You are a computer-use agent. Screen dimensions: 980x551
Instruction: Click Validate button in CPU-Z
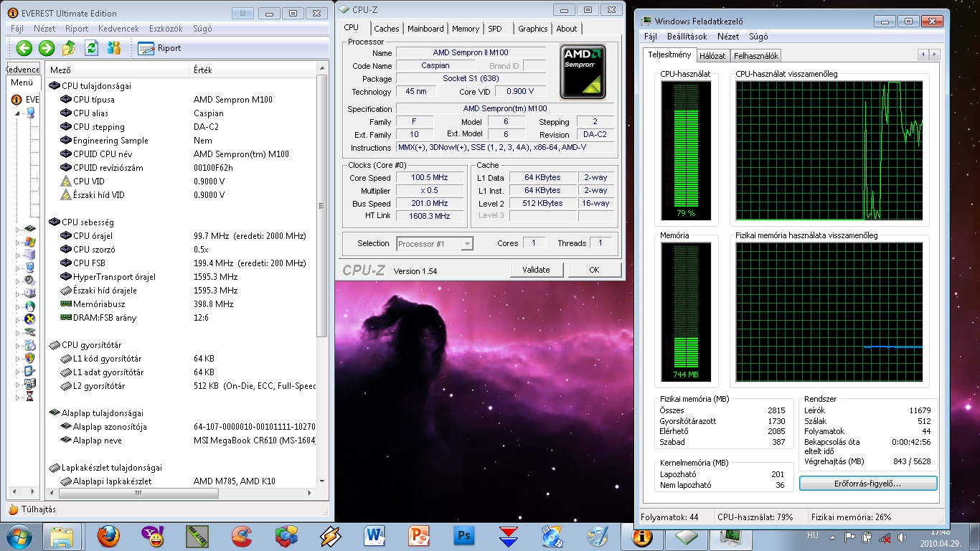[536, 270]
